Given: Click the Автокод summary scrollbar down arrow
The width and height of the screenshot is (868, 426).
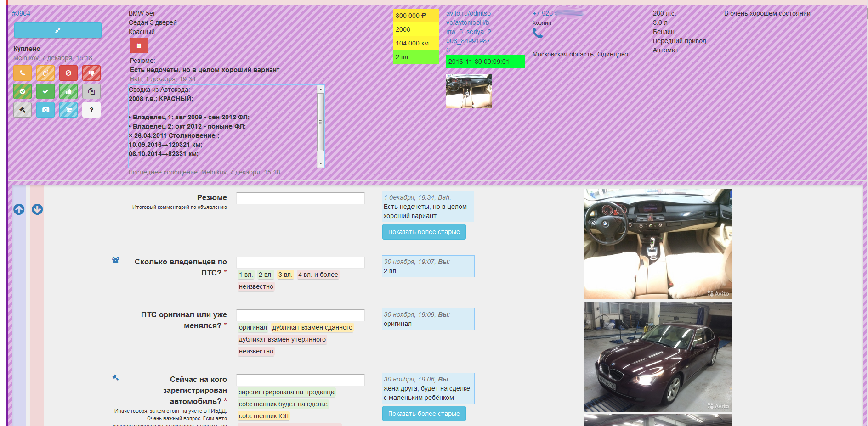Looking at the screenshot, I should click(321, 164).
